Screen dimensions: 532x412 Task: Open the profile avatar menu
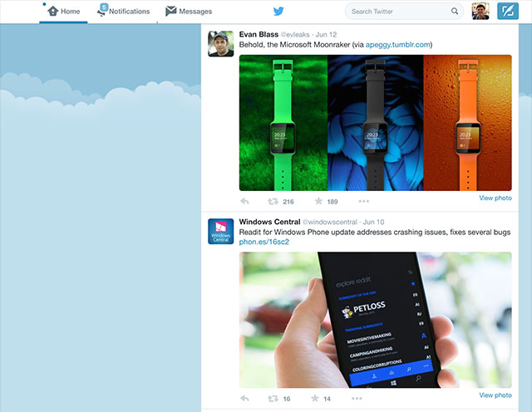[x=480, y=11]
